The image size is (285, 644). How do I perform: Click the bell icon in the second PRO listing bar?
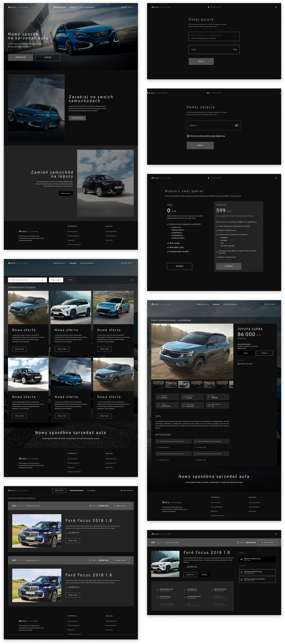(90, 560)
